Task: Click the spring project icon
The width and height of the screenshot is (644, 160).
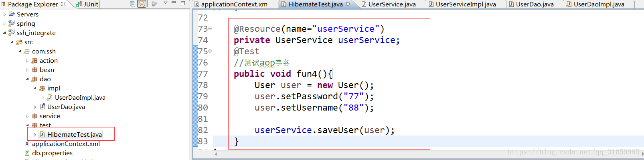Action: 12,23
